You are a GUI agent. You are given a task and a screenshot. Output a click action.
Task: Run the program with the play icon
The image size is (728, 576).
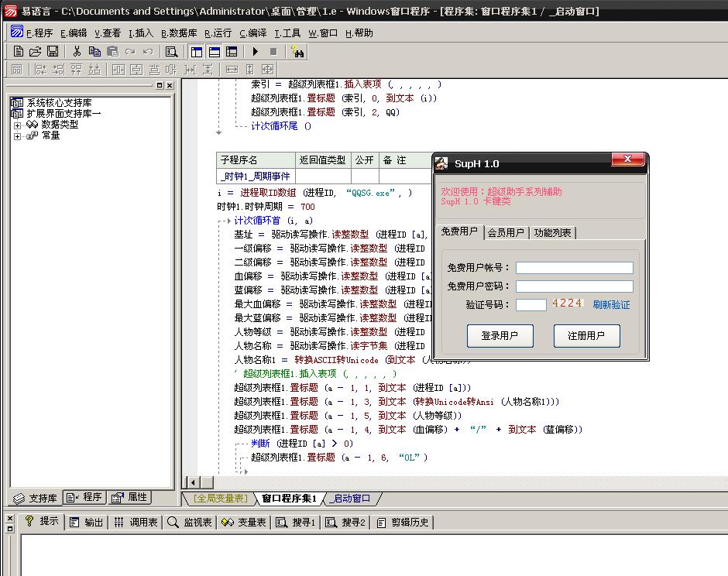tap(256, 52)
